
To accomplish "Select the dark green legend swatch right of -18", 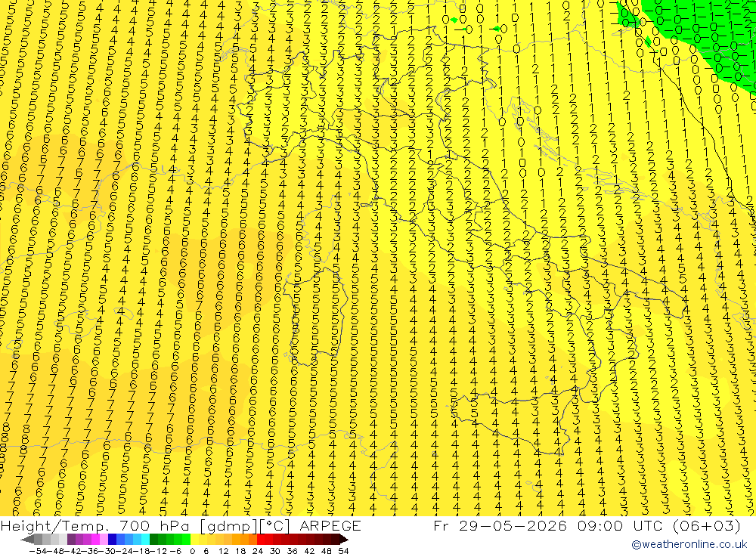I will click(153, 540).
